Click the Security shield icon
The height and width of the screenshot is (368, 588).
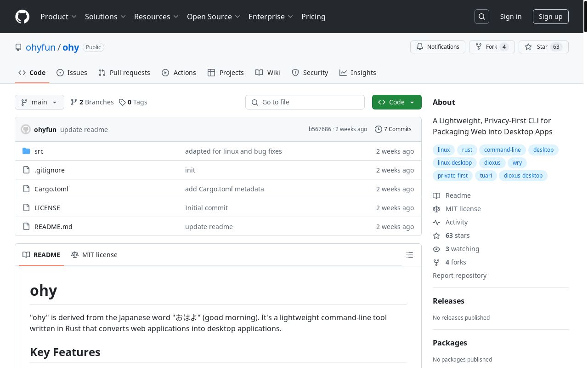[x=295, y=73]
